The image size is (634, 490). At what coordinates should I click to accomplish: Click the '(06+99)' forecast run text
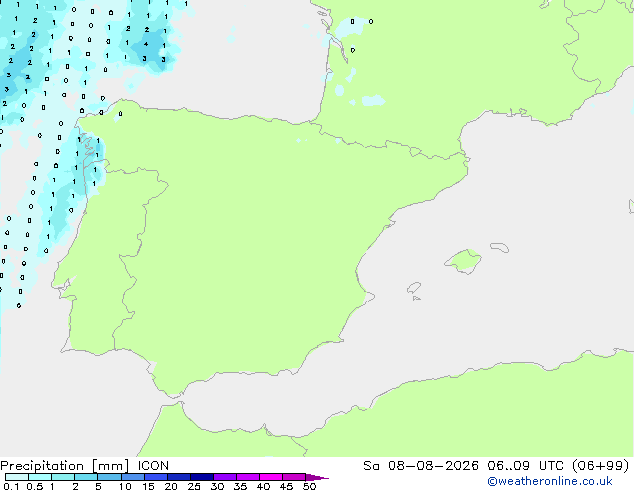(x=601, y=466)
